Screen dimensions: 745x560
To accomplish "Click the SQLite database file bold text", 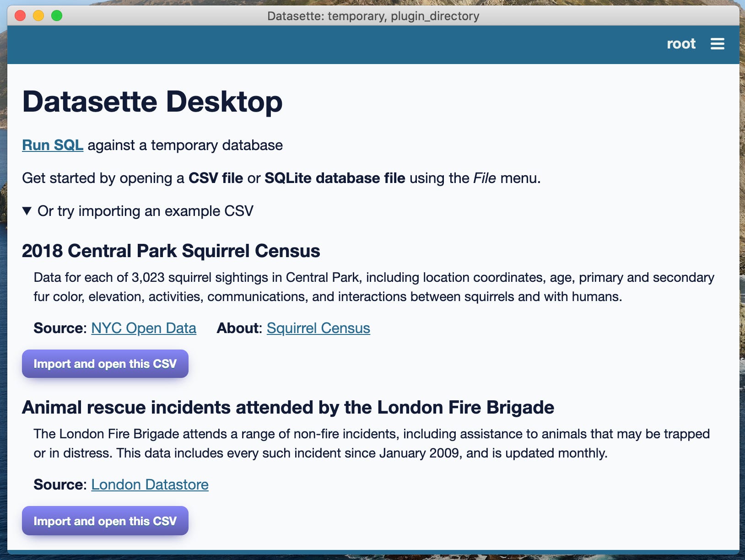I will [335, 178].
